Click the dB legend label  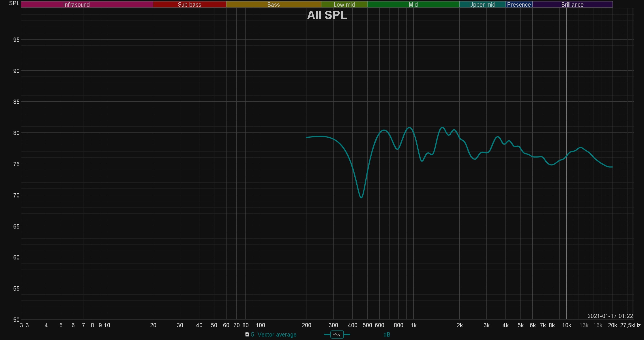[387, 335]
